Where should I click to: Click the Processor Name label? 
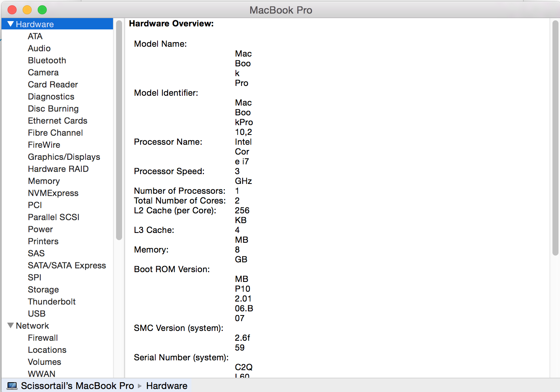[x=168, y=142]
